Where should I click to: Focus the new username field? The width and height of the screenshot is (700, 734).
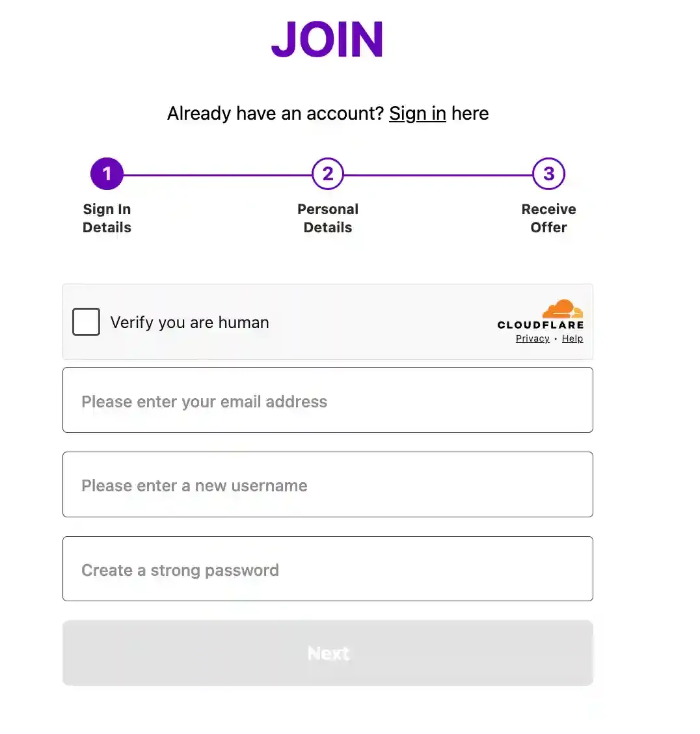327,485
